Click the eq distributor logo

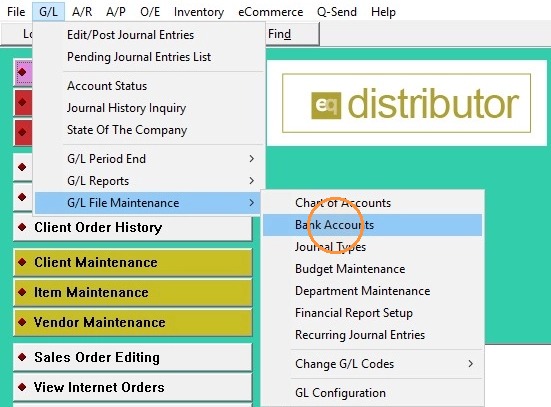coord(406,103)
